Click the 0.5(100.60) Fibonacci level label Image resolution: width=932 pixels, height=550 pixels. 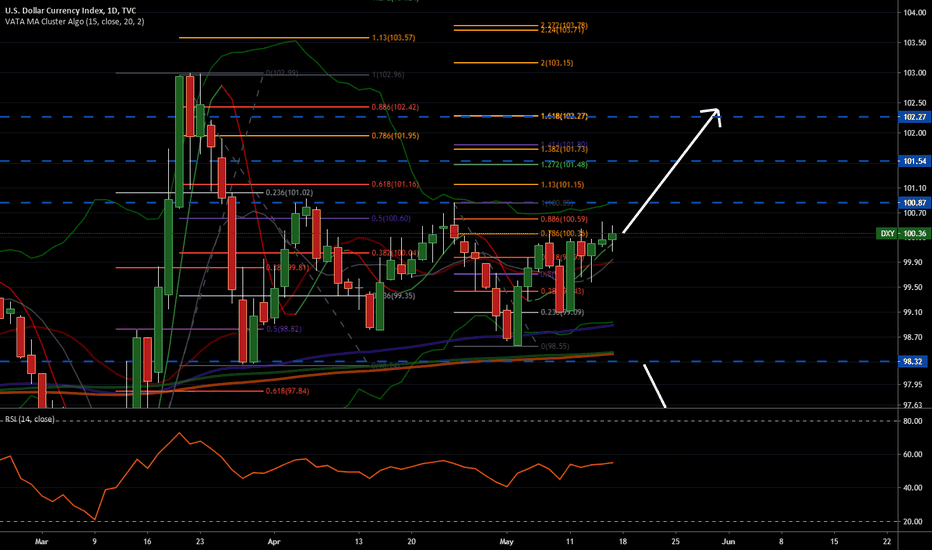point(391,219)
